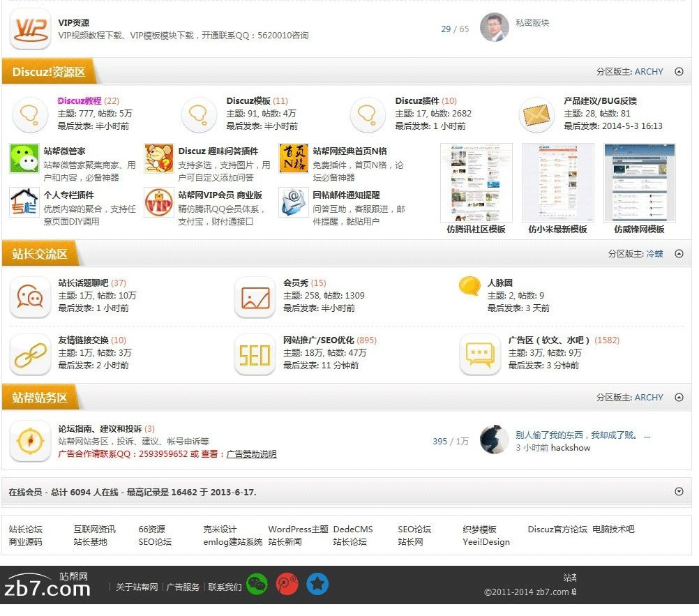
Task: Click the Discuz插件 speech bubble icon
Action: [x=368, y=114]
